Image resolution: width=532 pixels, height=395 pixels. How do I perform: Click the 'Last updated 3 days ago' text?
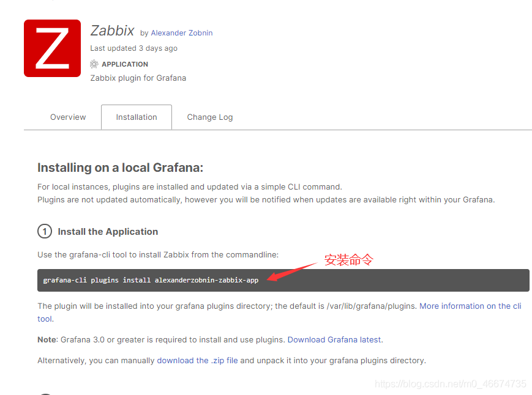tap(133, 48)
